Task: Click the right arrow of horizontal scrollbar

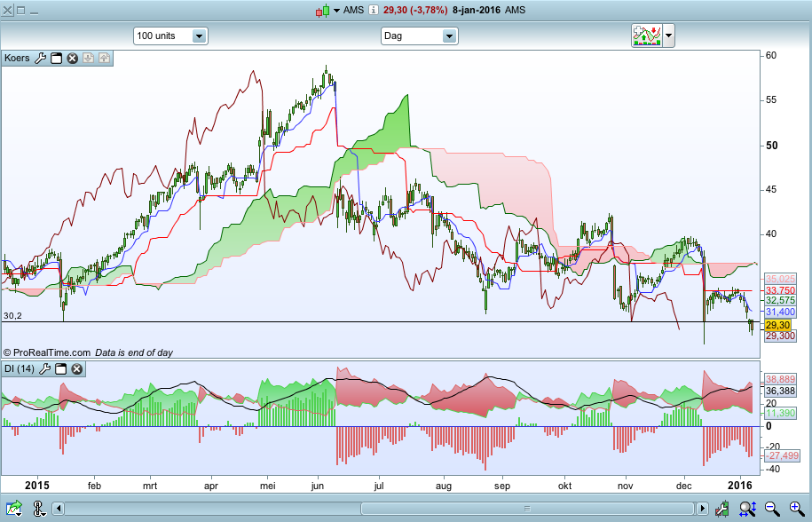Action: click(702, 508)
